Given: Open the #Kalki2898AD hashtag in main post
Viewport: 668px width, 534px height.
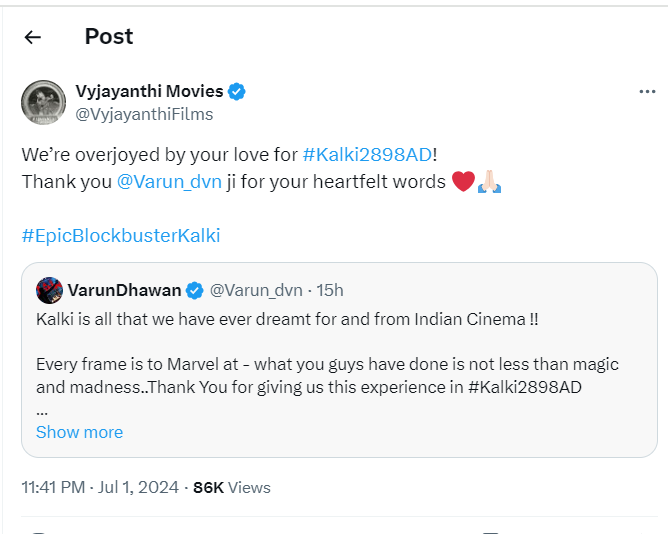Looking at the screenshot, I should tap(367, 155).
